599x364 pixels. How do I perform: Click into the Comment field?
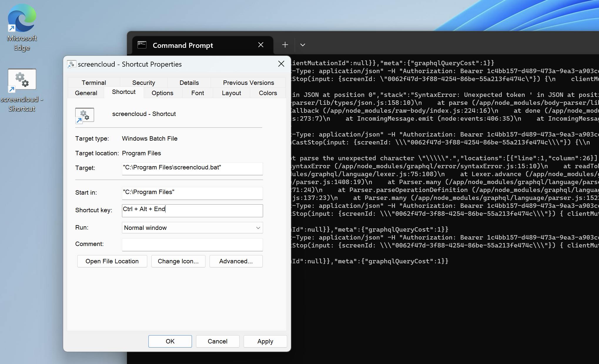click(x=192, y=245)
